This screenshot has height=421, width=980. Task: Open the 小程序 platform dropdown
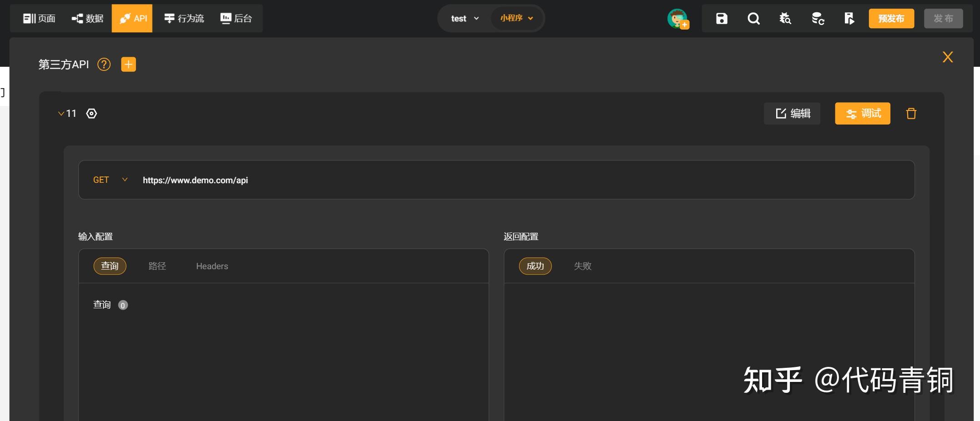[516, 18]
